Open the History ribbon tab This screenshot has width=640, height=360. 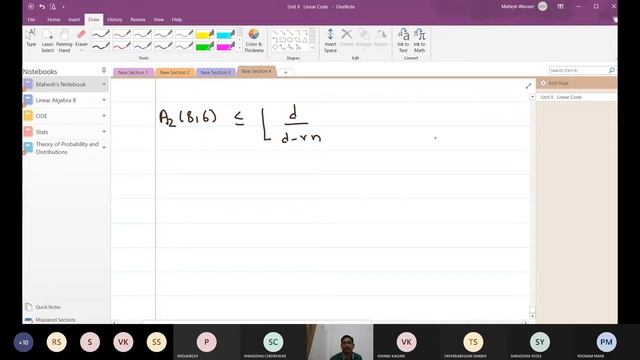(x=115, y=20)
